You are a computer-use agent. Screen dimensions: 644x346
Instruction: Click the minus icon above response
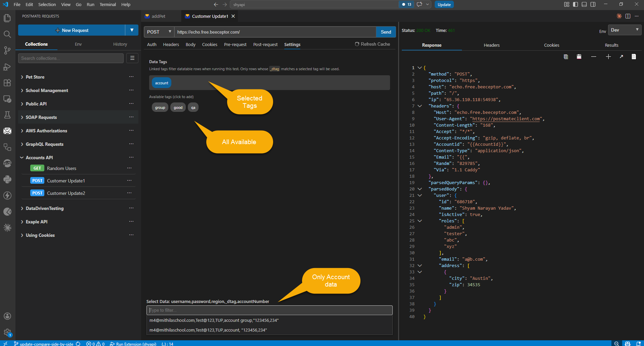point(594,57)
